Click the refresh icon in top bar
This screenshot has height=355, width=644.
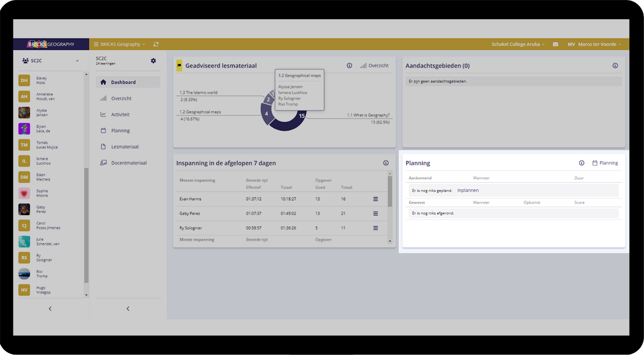[x=156, y=45]
